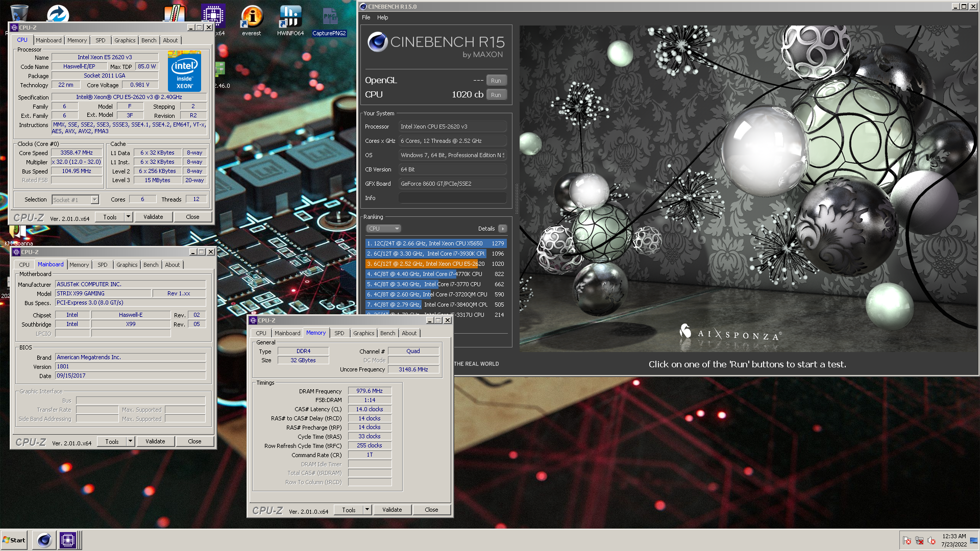Click the STRIX X99 GAMING model field
Image resolution: width=980 pixels, height=551 pixels.
(103, 293)
